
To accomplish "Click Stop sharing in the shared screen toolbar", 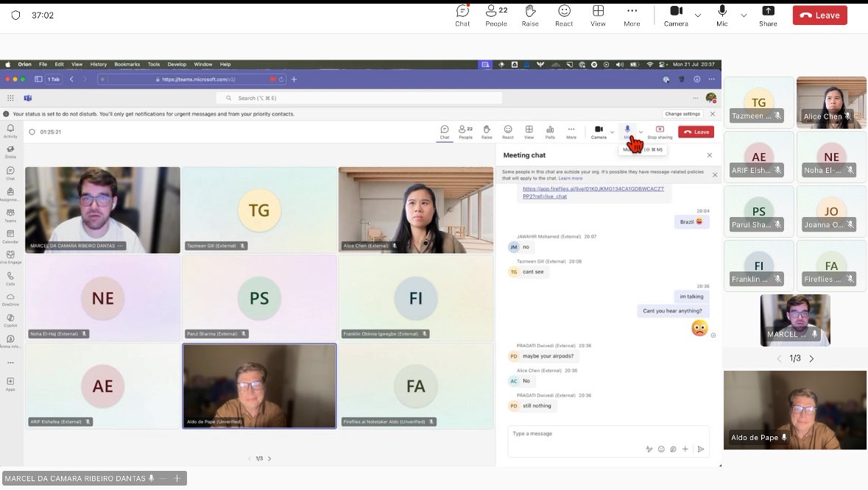I will (x=660, y=132).
